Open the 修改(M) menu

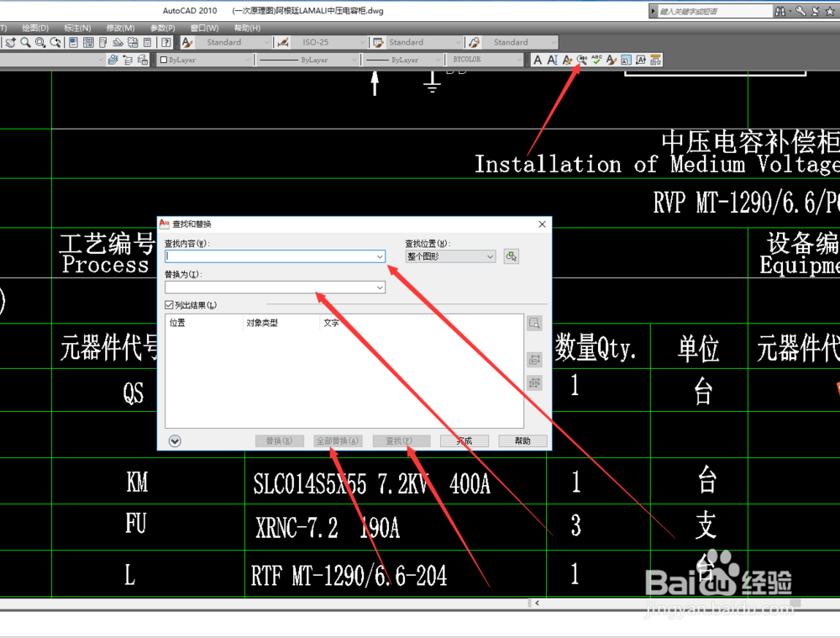[x=120, y=28]
